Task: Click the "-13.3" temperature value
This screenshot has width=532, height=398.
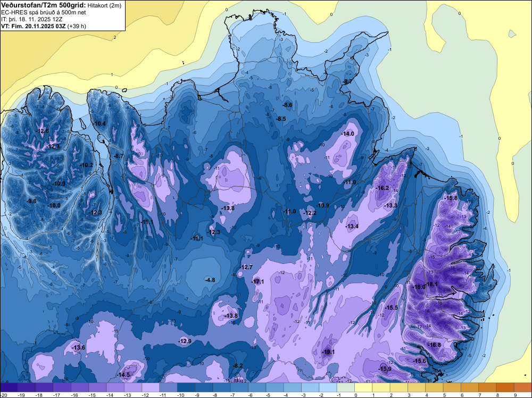Action: [391, 205]
